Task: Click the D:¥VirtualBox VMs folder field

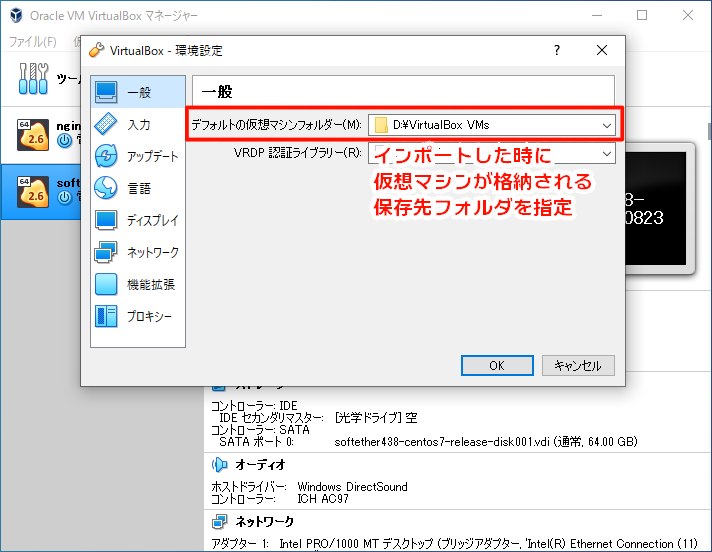Action: 492,125
